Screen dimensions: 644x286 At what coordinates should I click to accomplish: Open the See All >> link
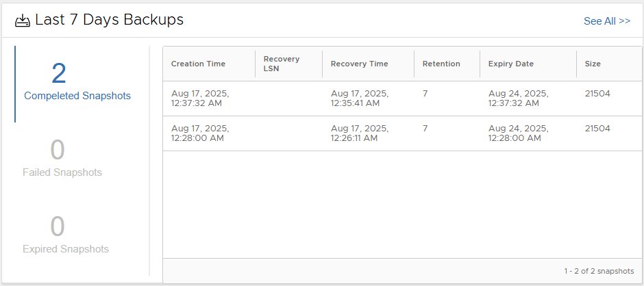pyautogui.click(x=606, y=21)
